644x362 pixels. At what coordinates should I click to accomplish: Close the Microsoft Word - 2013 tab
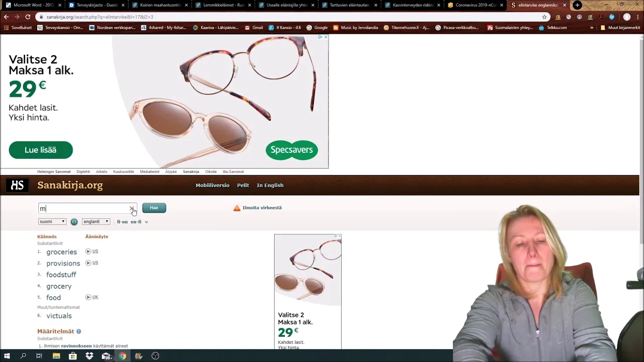[x=60, y=5]
